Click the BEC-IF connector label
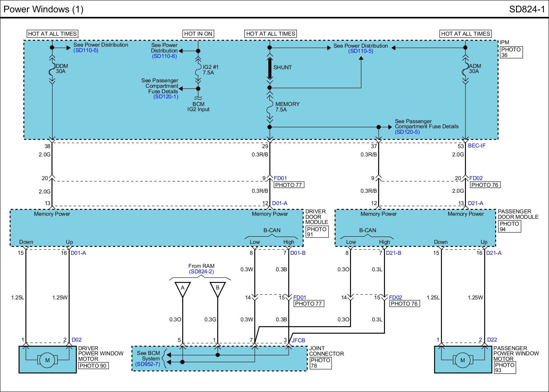 [477, 146]
